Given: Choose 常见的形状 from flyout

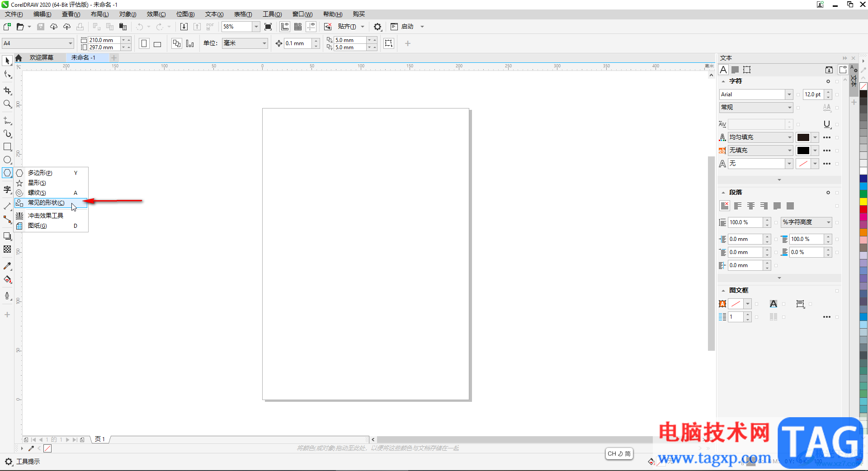Looking at the screenshot, I should click(51, 203).
